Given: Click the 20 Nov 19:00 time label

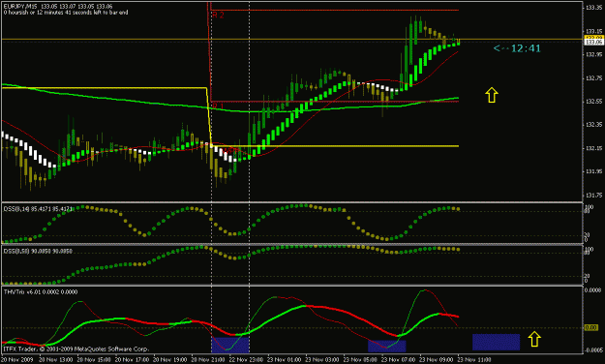Looking at the screenshot, I should pos(169,360).
